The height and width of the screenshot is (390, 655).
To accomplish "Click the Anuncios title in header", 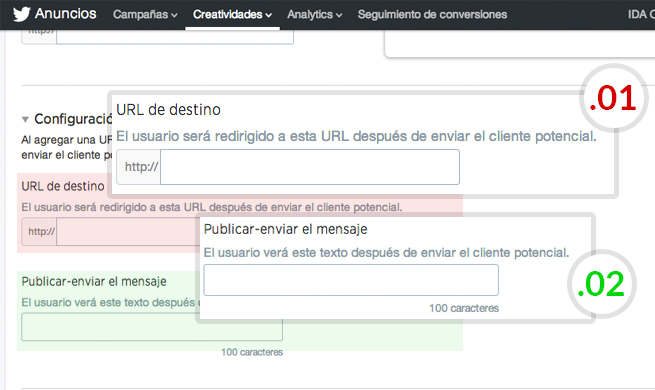I will [66, 14].
